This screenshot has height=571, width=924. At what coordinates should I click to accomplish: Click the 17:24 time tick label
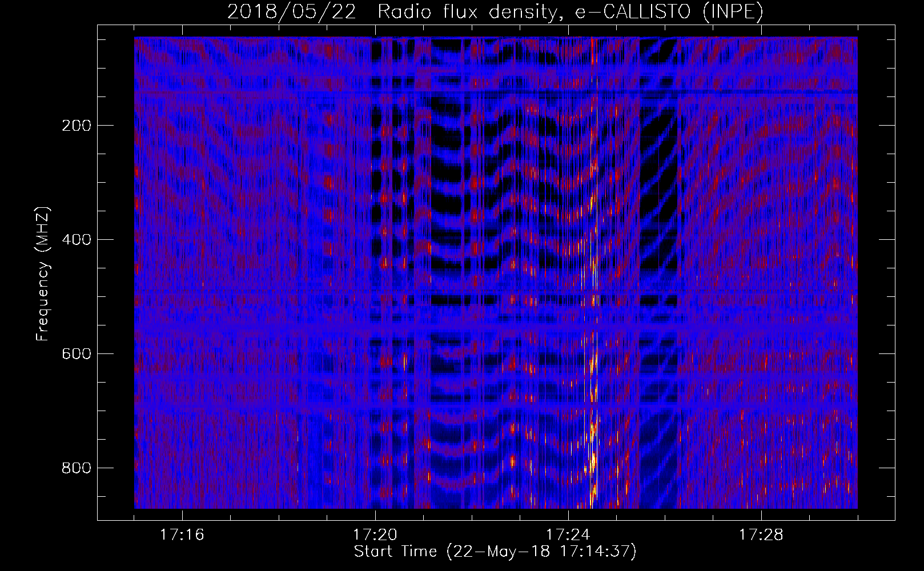[x=568, y=535]
